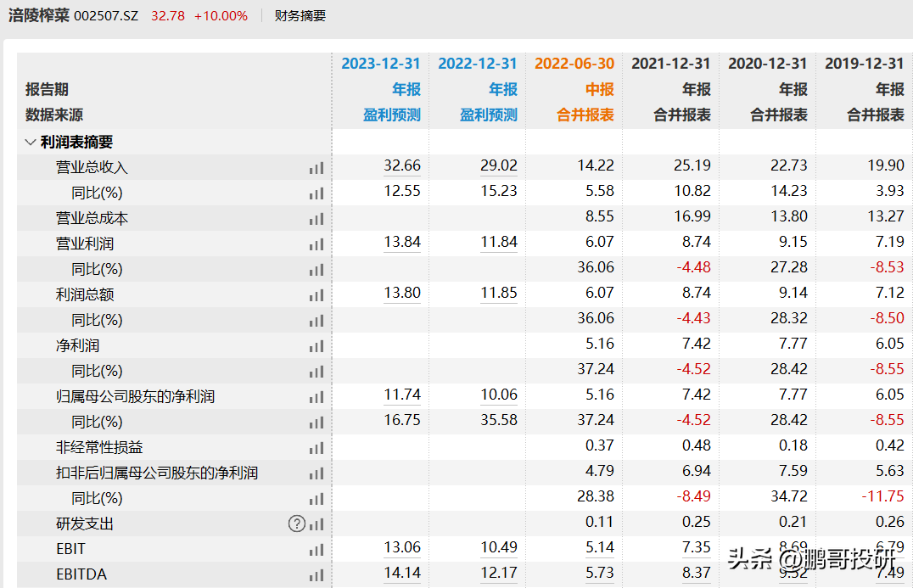Click the 非经常性损益 row label
The width and height of the screenshot is (913, 588).
(x=99, y=448)
